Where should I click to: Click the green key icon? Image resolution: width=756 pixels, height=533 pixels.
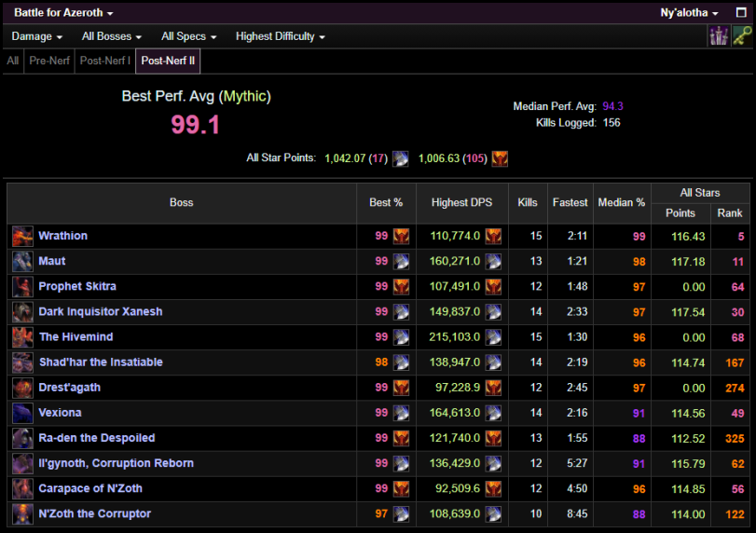[x=742, y=36]
